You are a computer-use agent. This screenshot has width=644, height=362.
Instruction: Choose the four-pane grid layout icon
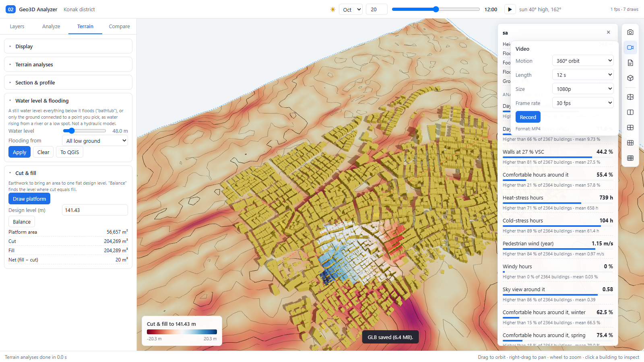(630, 128)
